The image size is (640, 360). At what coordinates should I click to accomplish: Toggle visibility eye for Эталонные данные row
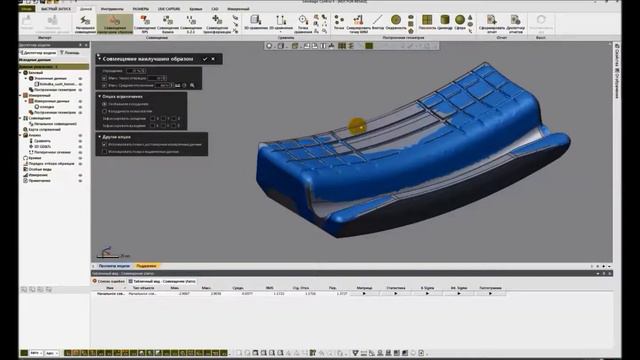coord(80,78)
